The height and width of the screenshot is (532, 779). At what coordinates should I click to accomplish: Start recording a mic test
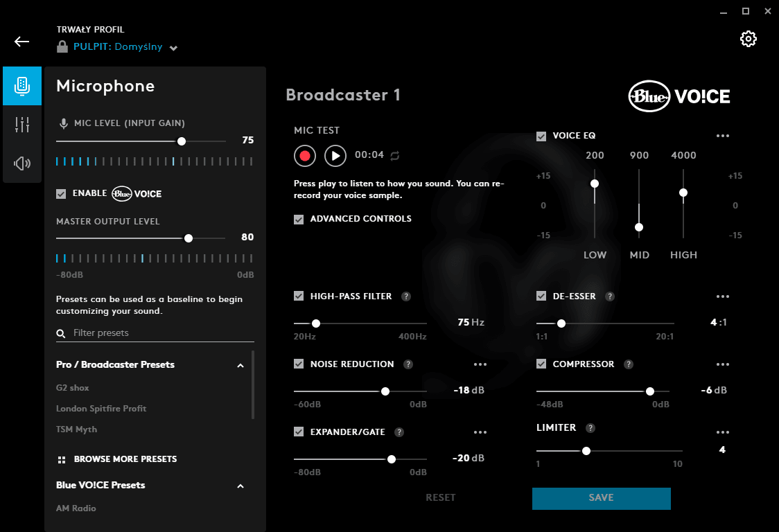click(305, 156)
